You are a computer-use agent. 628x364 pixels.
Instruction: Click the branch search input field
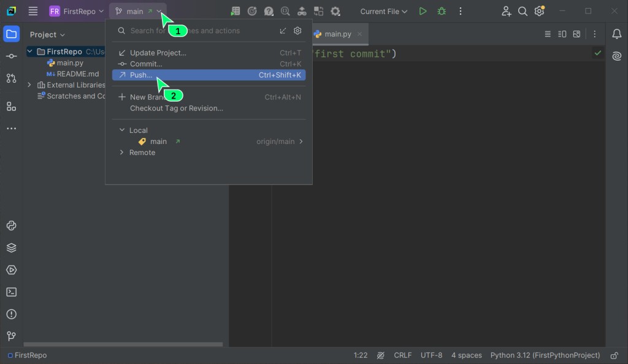[x=196, y=31]
